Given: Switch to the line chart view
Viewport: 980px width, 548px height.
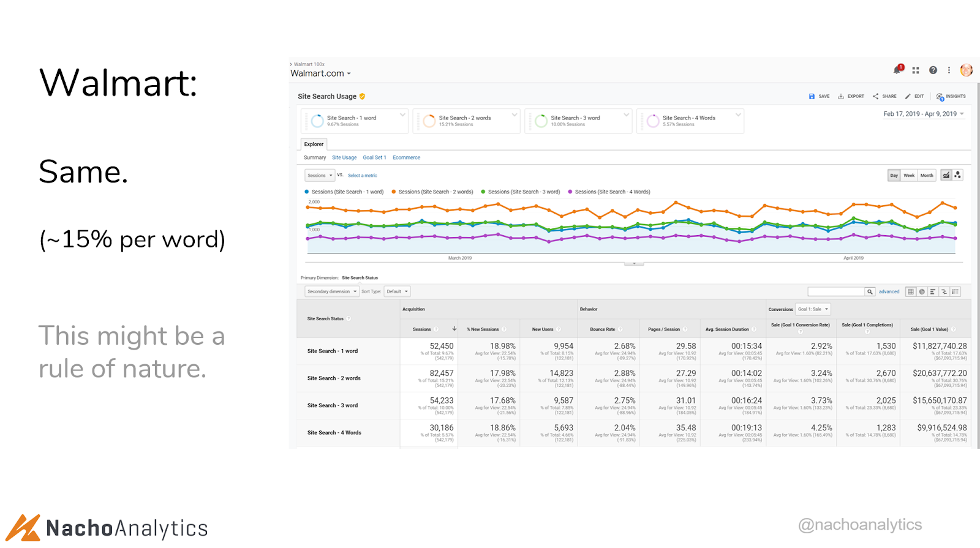Looking at the screenshot, I should (x=946, y=175).
